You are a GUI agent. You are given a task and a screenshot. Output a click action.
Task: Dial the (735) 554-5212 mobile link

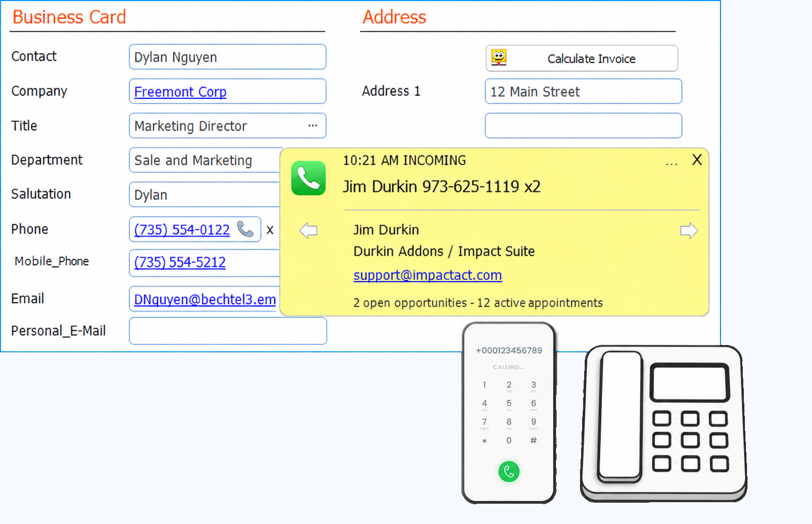(180, 262)
